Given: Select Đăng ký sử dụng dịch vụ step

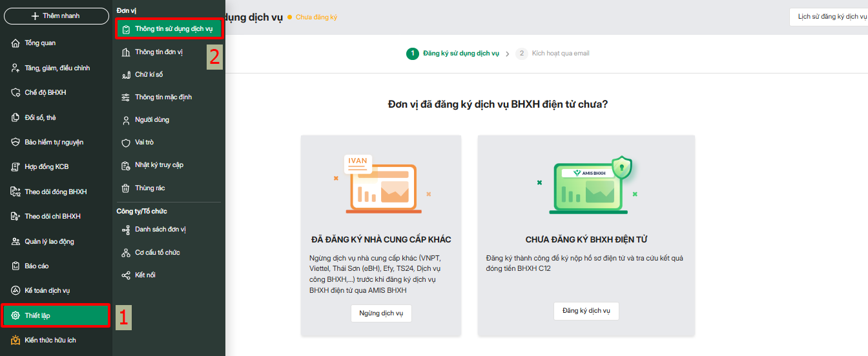Looking at the screenshot, I should [453, 54].
